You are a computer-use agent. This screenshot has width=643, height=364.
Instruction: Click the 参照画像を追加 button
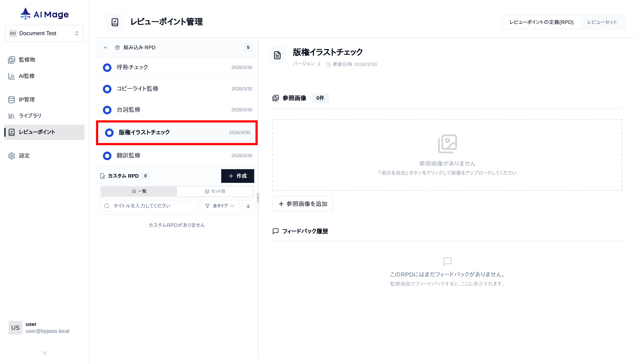[x=302, y=204]
